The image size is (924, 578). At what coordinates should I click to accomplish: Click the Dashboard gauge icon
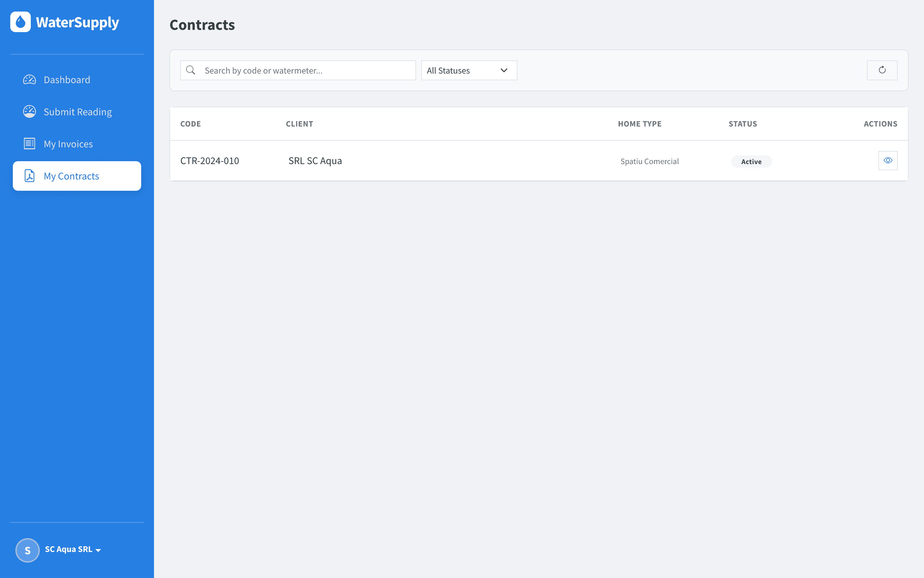[x=30, y=80]
